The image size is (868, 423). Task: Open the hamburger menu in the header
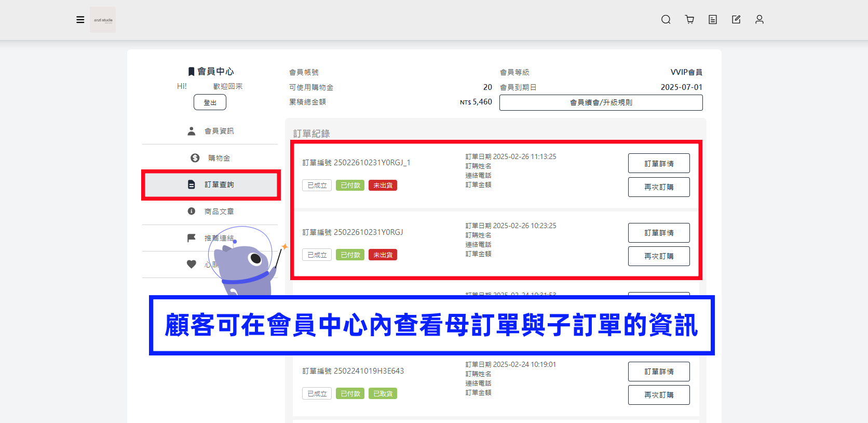coord(80,20)
